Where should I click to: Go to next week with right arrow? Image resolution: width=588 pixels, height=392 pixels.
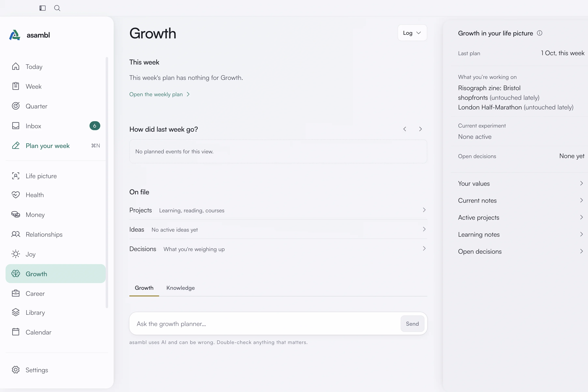click(x=420, y=129)
